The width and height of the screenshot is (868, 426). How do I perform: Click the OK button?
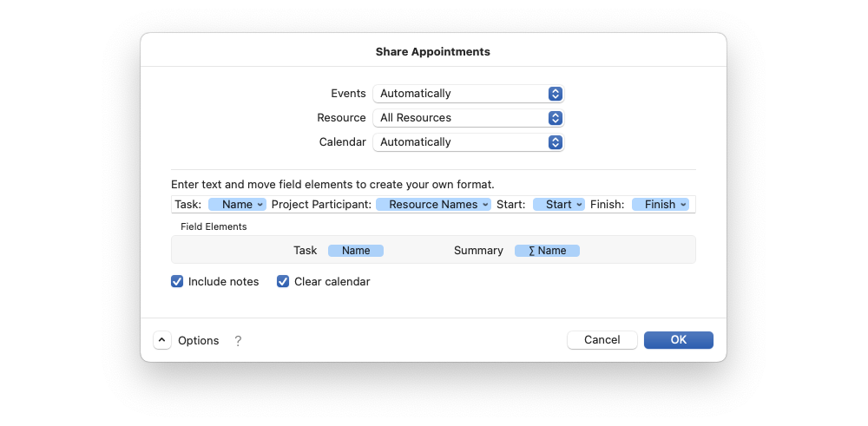click(x=679, y=340)
